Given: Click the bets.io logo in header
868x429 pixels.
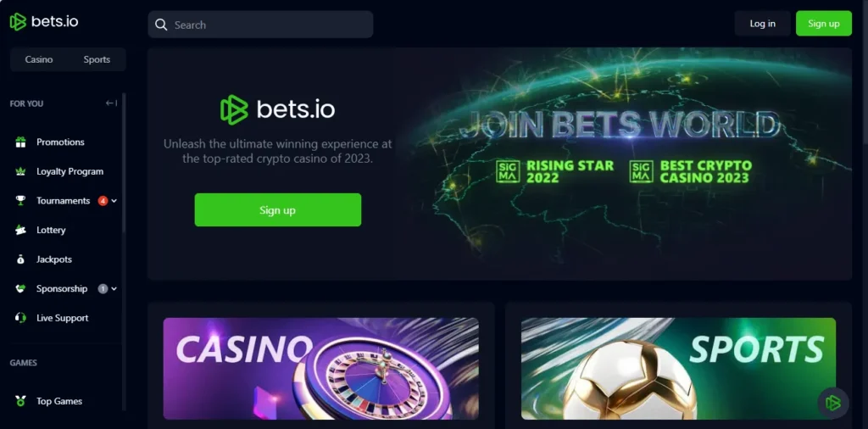Looking at the screenshot, I should [x=44, y=21].
